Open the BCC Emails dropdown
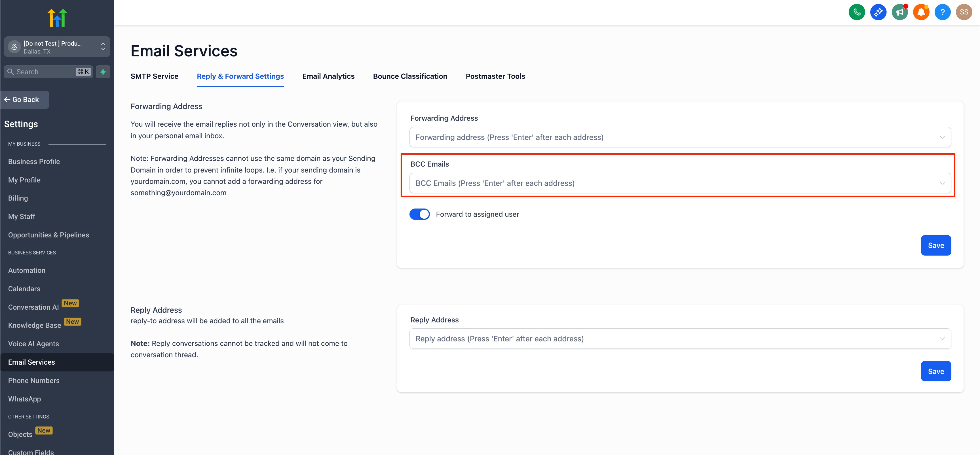This screenshot has width=980, height=455. (680, 183)
